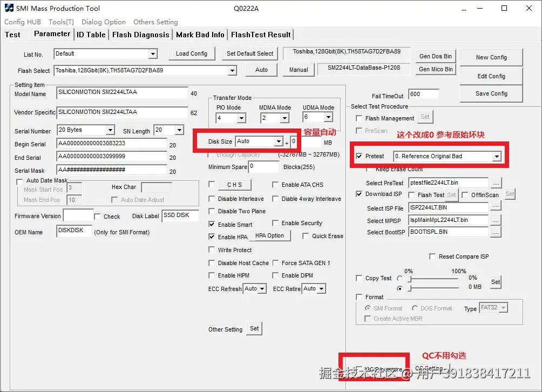Screen dimensions: 542x392
Task: Click the Other Setting Set button
Action: pyautogui.click(x=254, y=328)
